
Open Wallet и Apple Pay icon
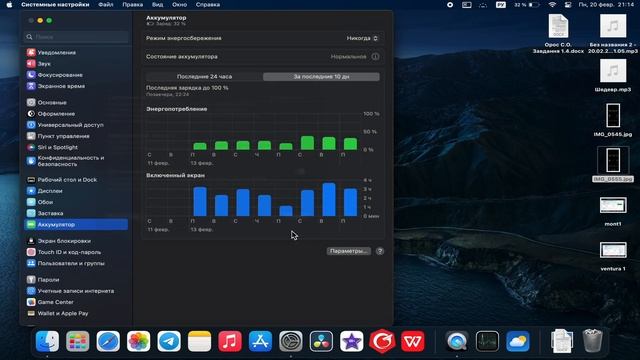[x=31, y=313]
